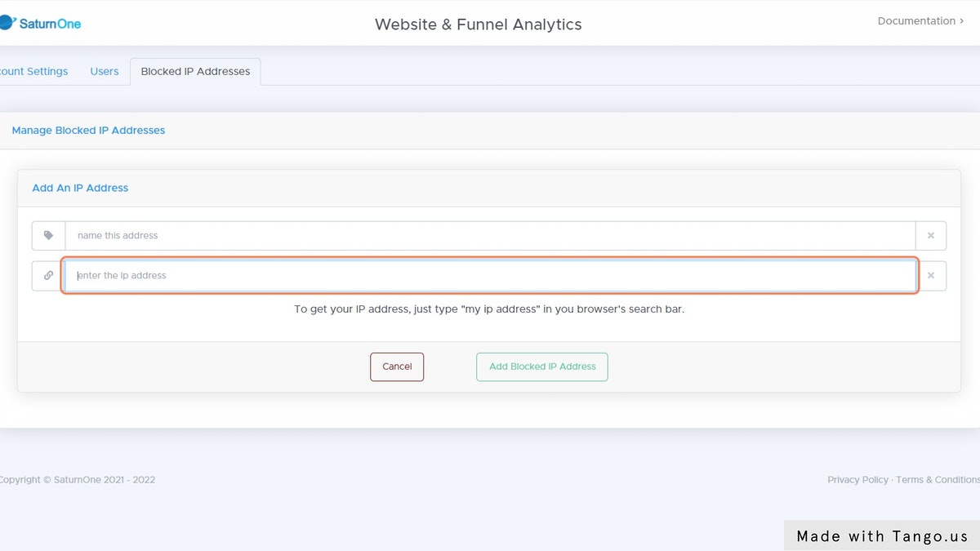Select the Blocked IP Addresses tab
The width and height of the screenshot is (980, 551).
(x=195, y=71)
